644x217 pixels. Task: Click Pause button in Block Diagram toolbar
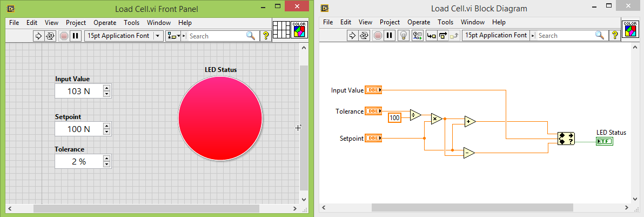[389, 35]
